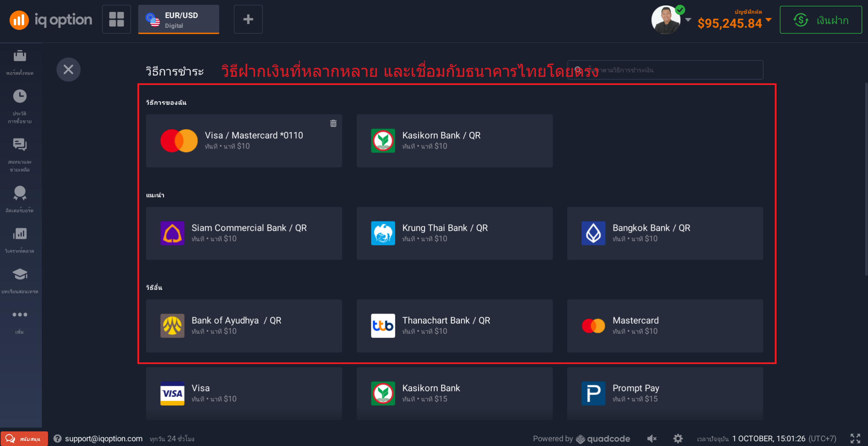Expand account balance dropdown arrow
This screenshot has height=446, width=868.
[769, 20]
